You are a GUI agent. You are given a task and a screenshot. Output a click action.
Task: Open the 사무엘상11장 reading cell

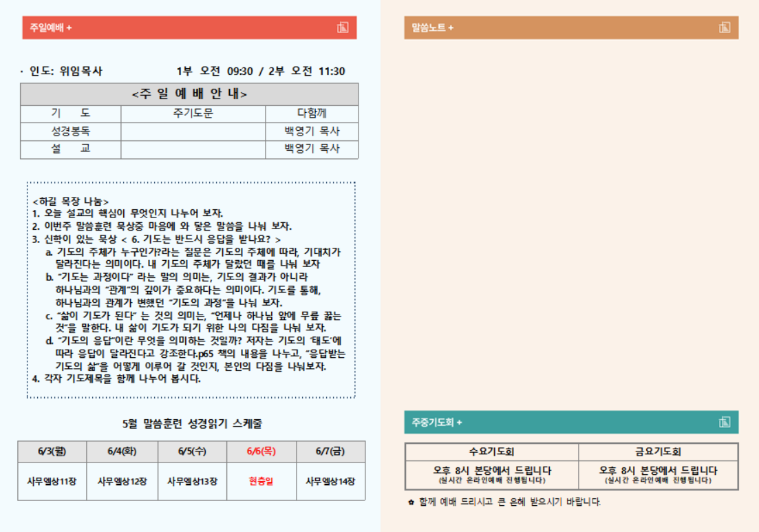coord(53,481)
